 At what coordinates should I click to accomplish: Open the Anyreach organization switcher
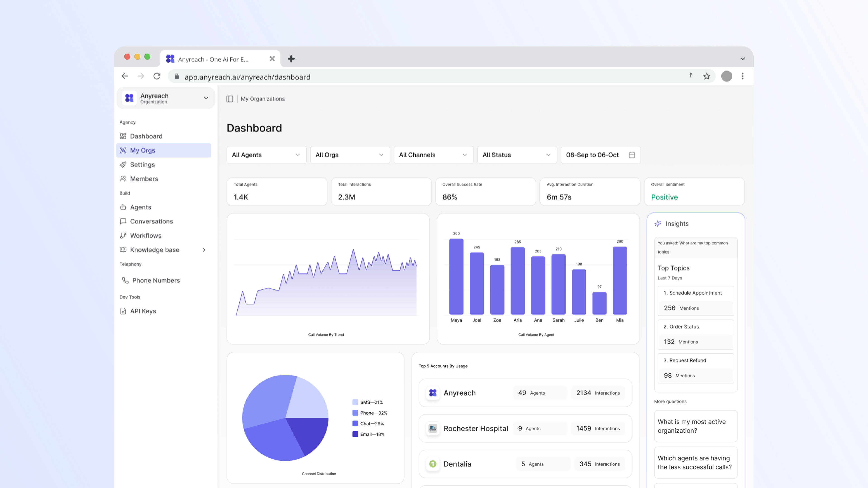click(x=166, y=98)
